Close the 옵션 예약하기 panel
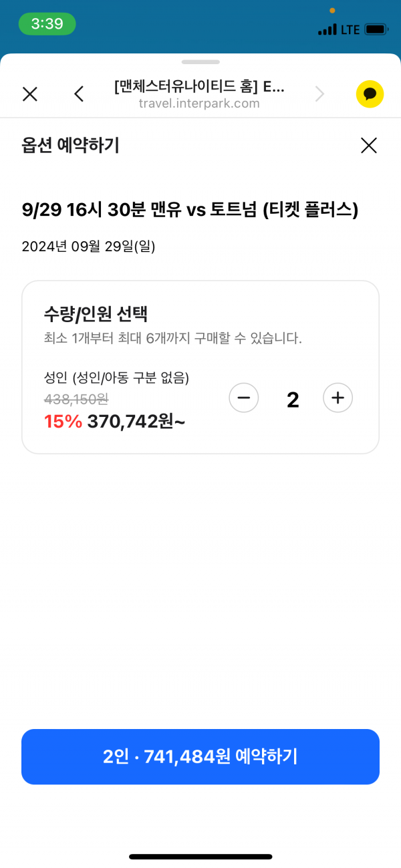 click(x=369, y=146)
